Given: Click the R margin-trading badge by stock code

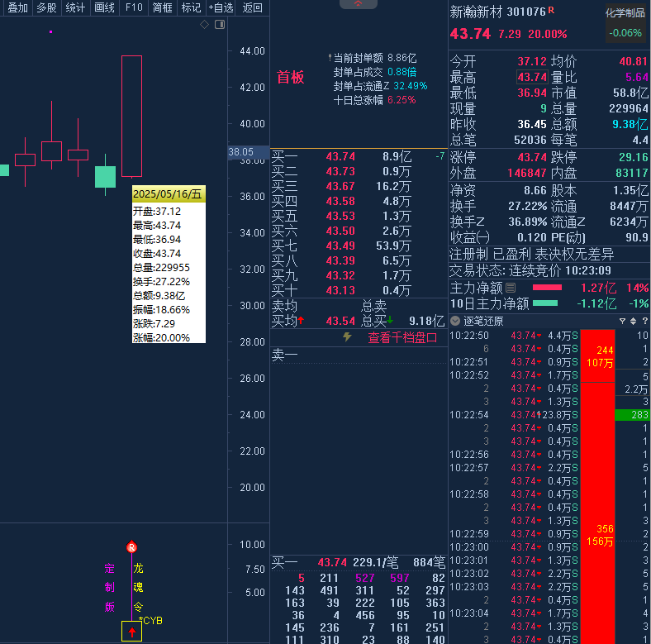Looking at the screenshot, I should pyautogui.click(x=551, y=10).
